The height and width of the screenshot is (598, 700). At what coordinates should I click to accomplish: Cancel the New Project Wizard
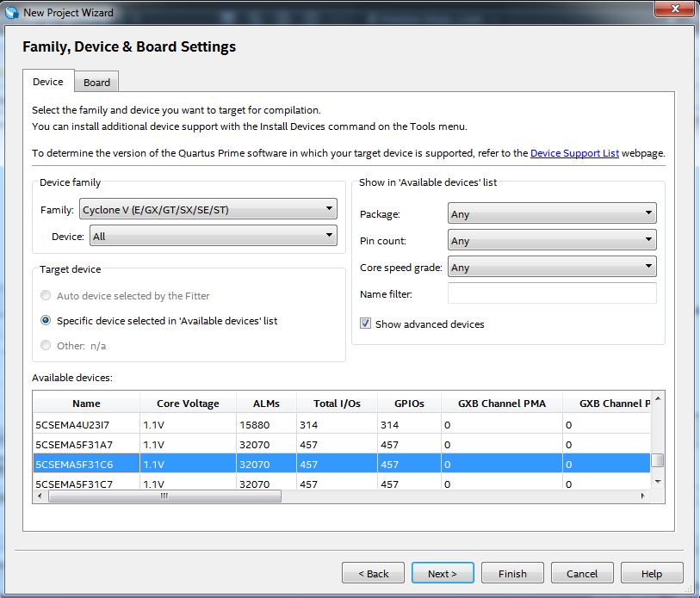pyautogui.click(x=582, y=573)
